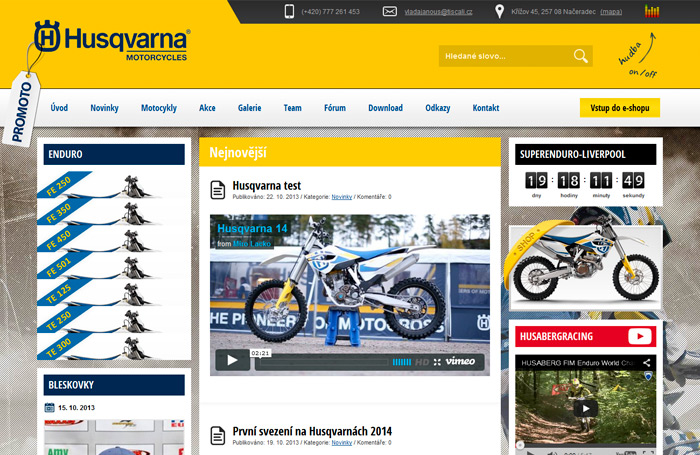700x455 pixels.
Task: Open the Bleskovky photo thumbnail
Action: (114, 437)
